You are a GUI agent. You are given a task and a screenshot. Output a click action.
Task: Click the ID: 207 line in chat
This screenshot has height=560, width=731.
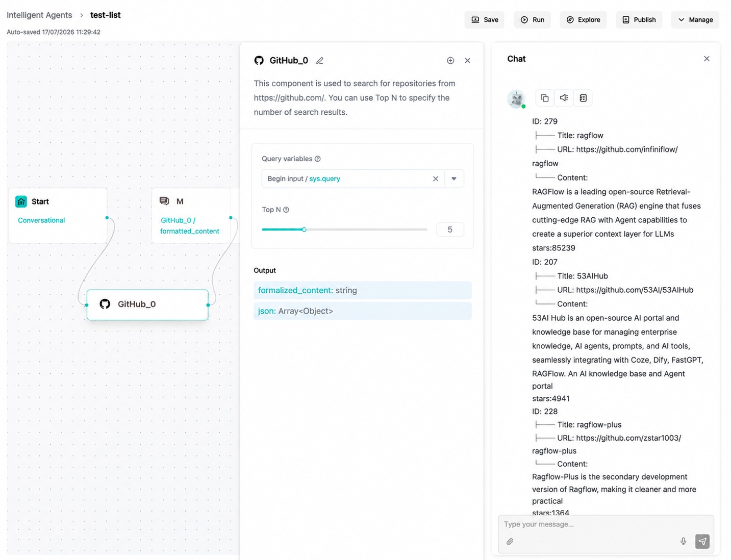(x=545, y=262)
